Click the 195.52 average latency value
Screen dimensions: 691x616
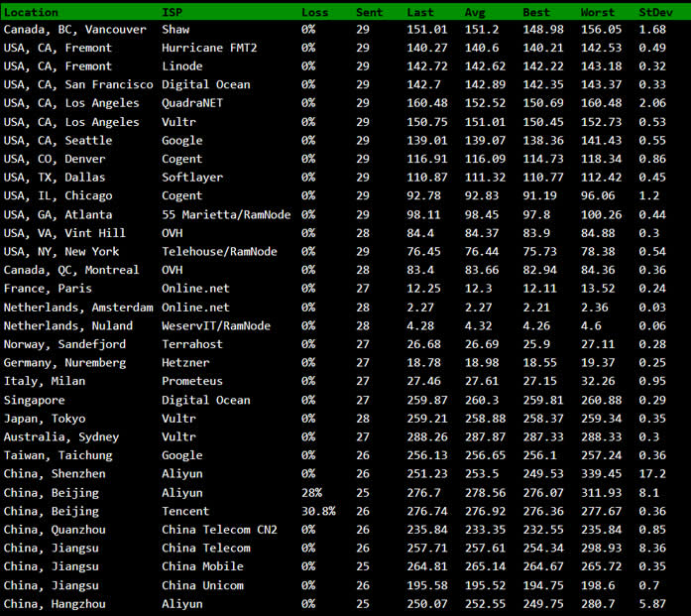click(485, 585)
